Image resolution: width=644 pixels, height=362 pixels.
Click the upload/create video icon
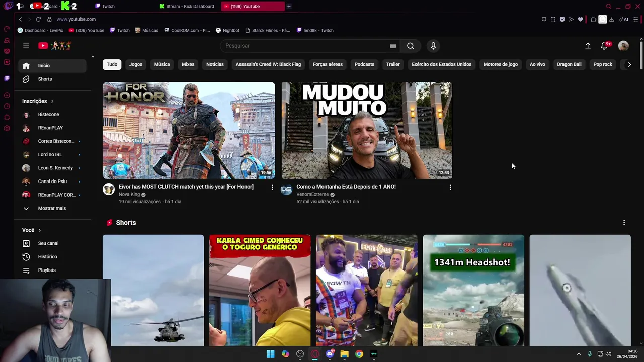tap(588, 46)
